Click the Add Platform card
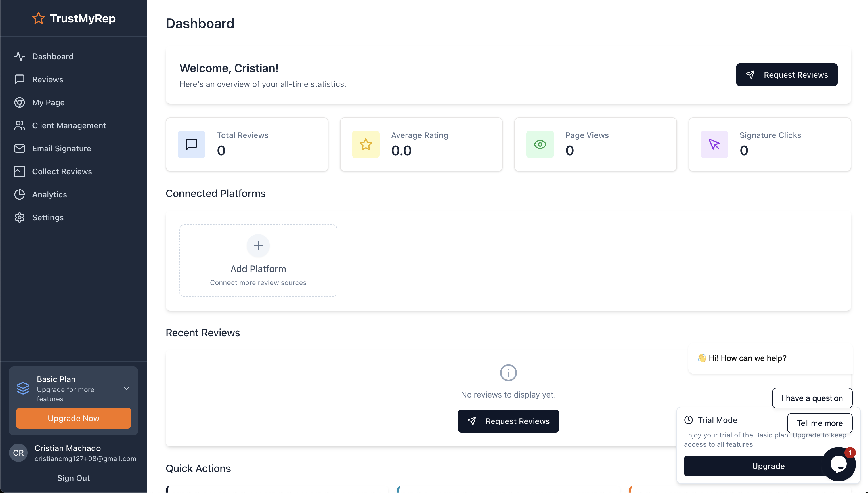868x493 pixels. 258,261
